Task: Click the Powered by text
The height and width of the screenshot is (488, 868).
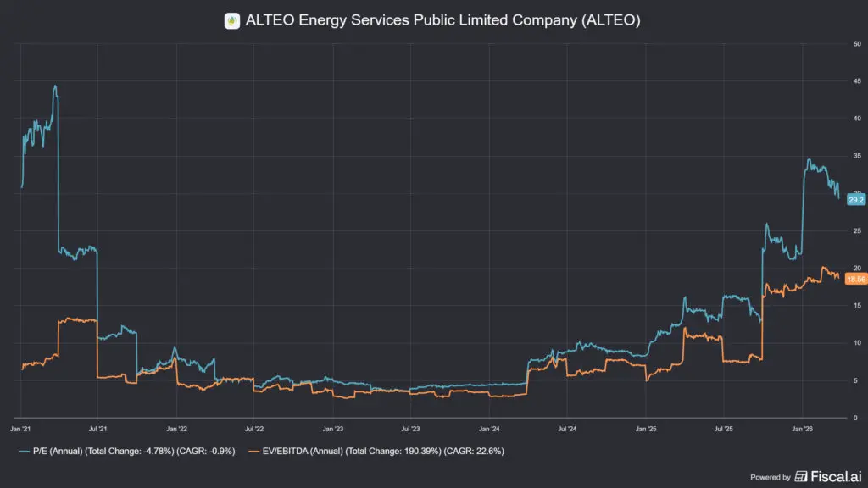Action: 770,477
